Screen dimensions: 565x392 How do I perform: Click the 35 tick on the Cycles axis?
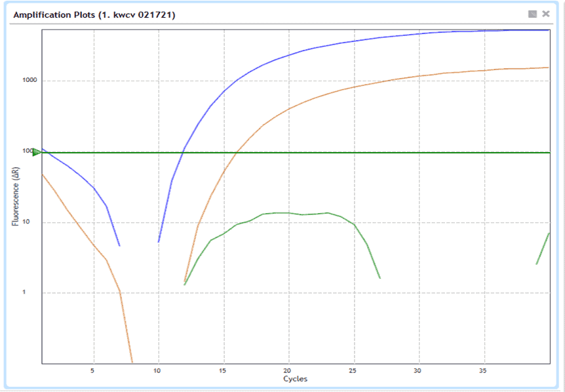click(x=484, y=370)
